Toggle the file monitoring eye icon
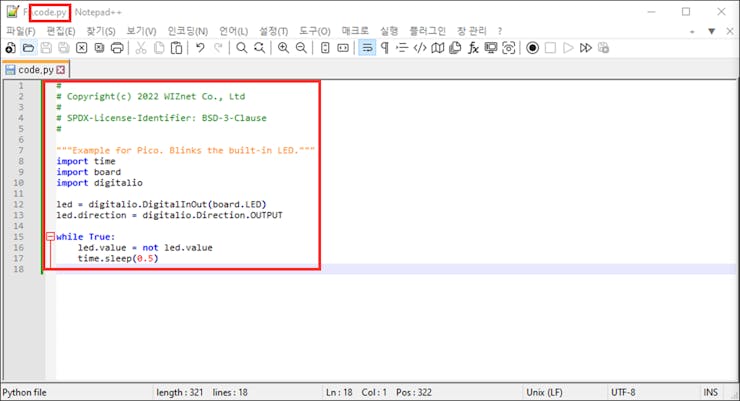Image resolution: width=740 pixels, height=401 pixels. pyautogui.click(x=509, y=48)
